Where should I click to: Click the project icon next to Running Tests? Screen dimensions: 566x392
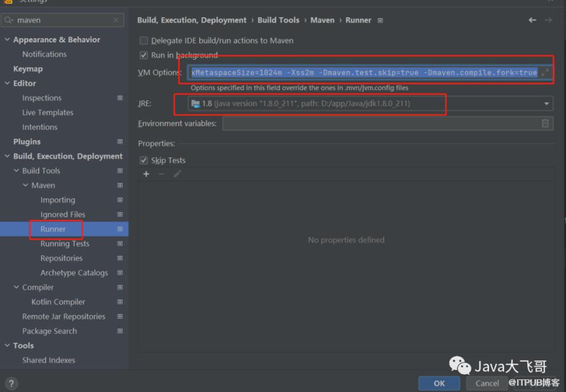[120, 244]
